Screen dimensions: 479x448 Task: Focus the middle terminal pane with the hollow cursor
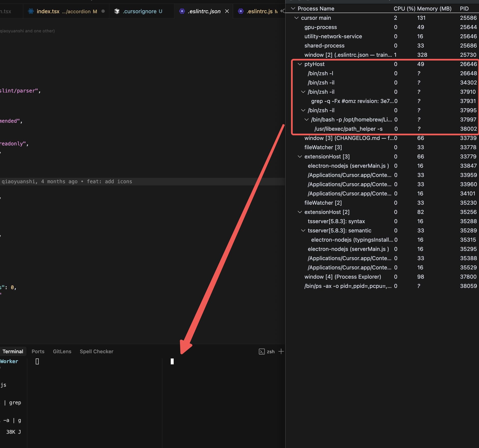95,403
